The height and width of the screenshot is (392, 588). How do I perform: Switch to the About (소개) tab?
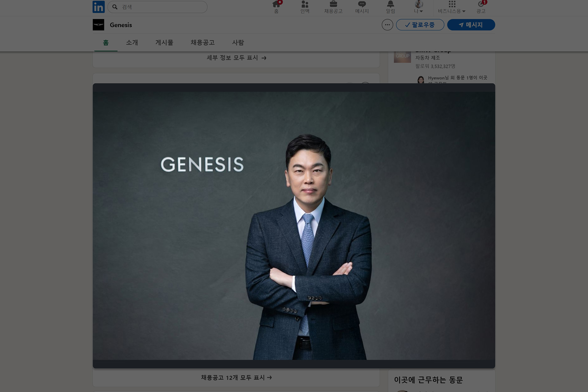pyautogui.click(x=132, y=43)
